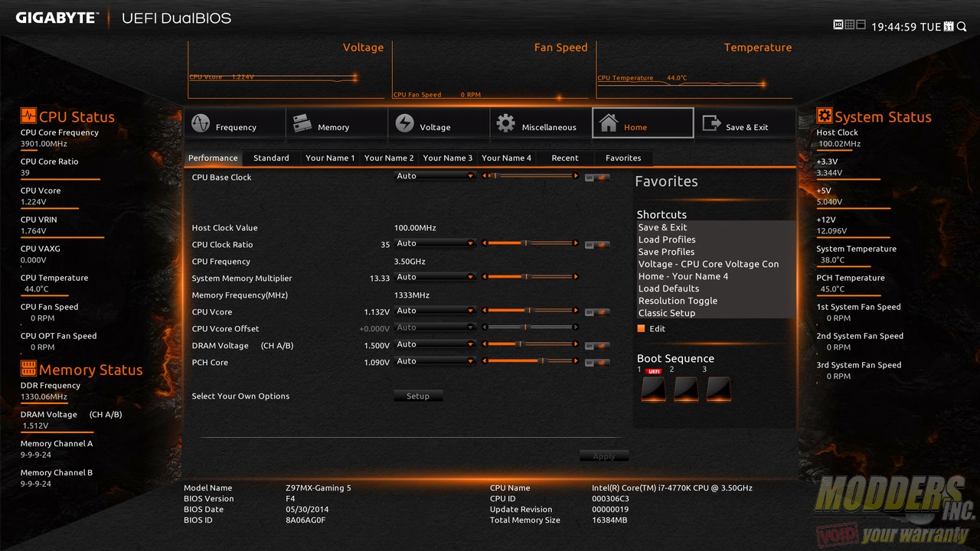Click the PCH Core slider track

pyautogui.click(x=530, y=361)
